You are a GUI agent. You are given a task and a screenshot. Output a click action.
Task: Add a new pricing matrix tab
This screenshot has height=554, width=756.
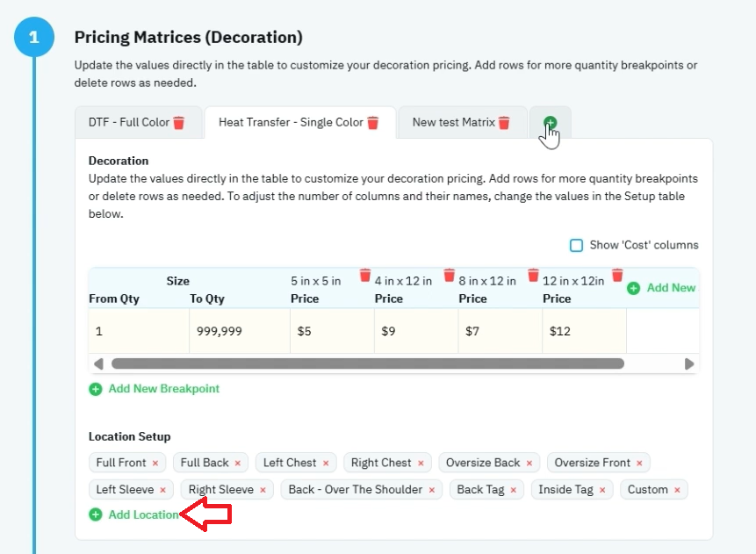551,122
